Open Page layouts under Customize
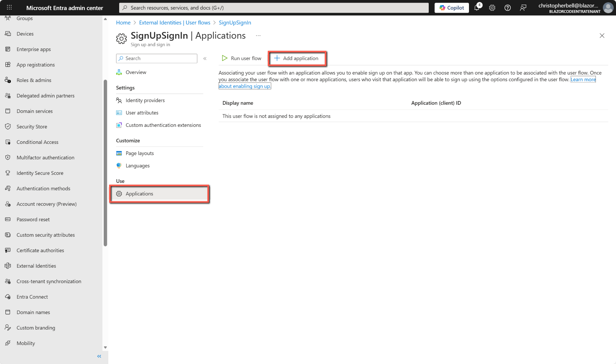616x364 pixels. 140,154
